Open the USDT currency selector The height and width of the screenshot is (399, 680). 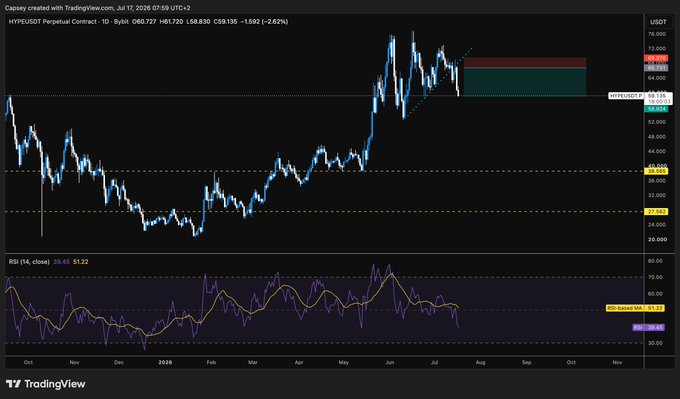pos(658,22)
